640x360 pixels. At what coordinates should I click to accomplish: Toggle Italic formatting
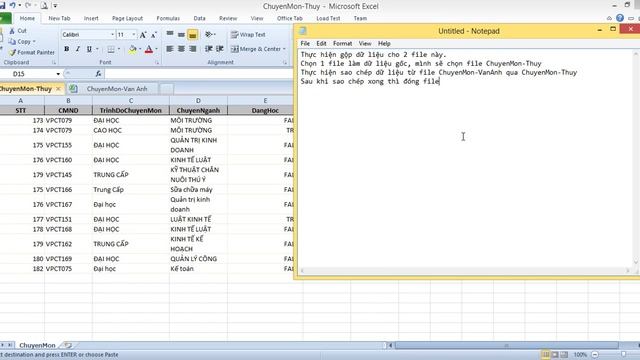[x=78, y=49]
